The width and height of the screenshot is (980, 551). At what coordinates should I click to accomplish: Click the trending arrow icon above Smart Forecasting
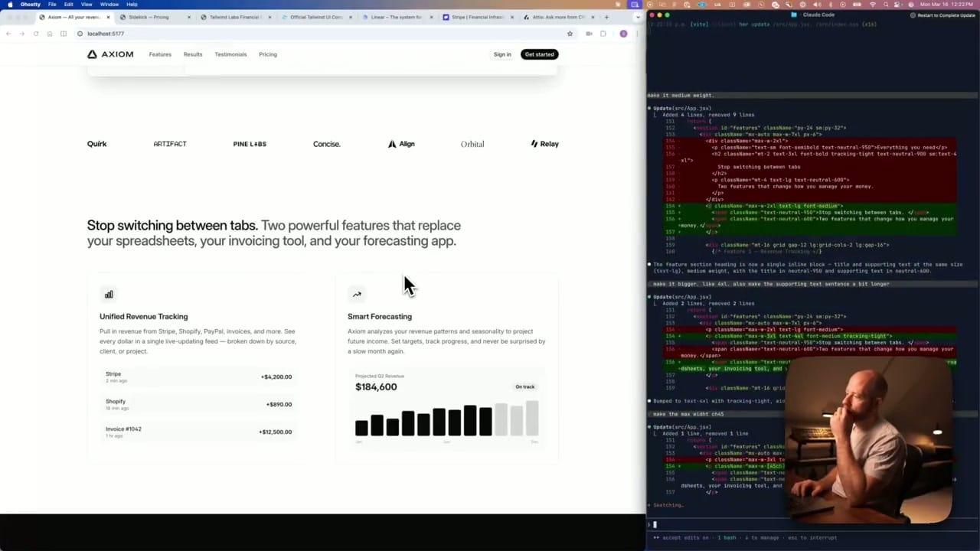(x=356, y=294)
